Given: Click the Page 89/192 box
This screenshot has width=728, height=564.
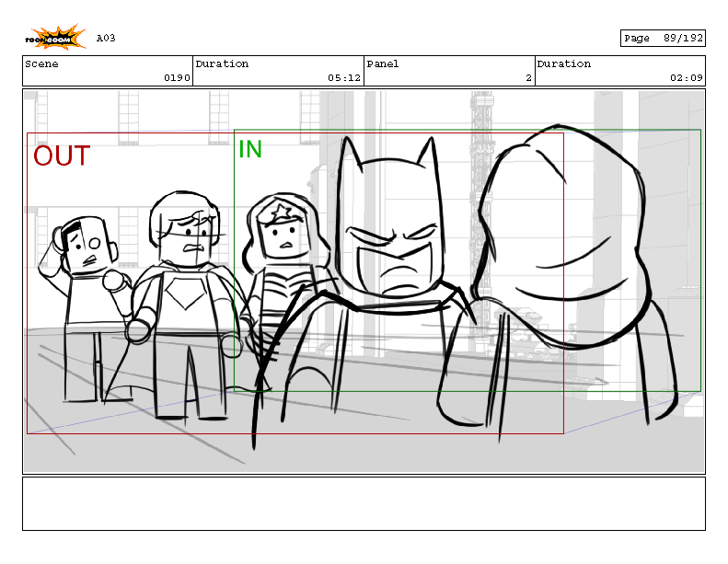Looking at the screenshot, I should 663,38.
